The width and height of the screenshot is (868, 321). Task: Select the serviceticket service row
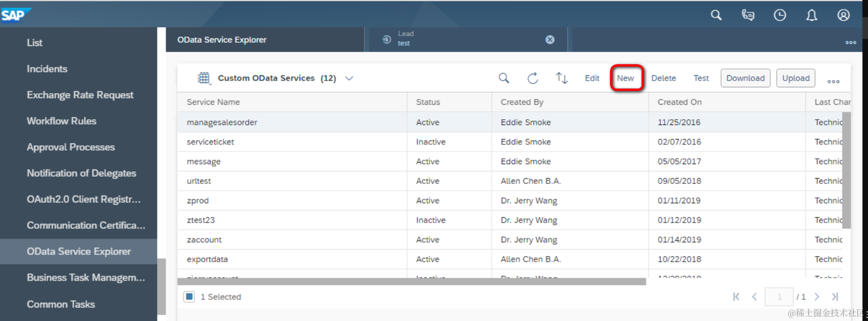click(x=510, y=141)
